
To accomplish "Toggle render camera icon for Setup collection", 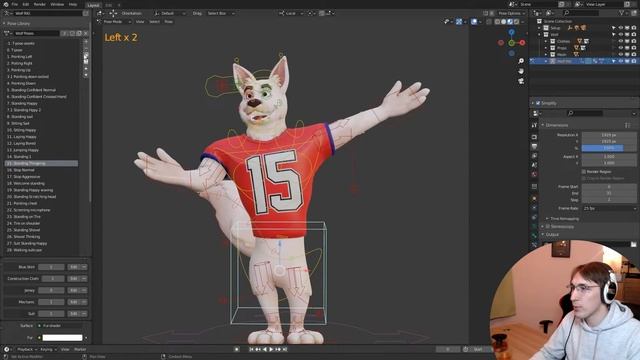I will pos(633,28).
